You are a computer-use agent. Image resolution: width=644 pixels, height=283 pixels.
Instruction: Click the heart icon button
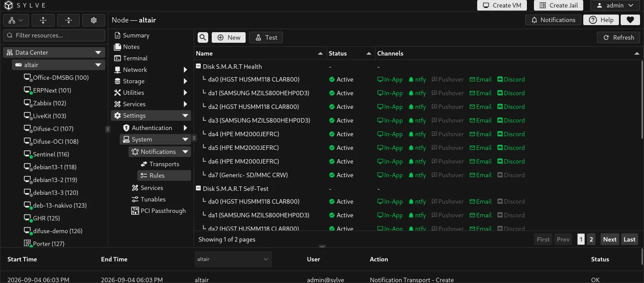click(630, 20)
